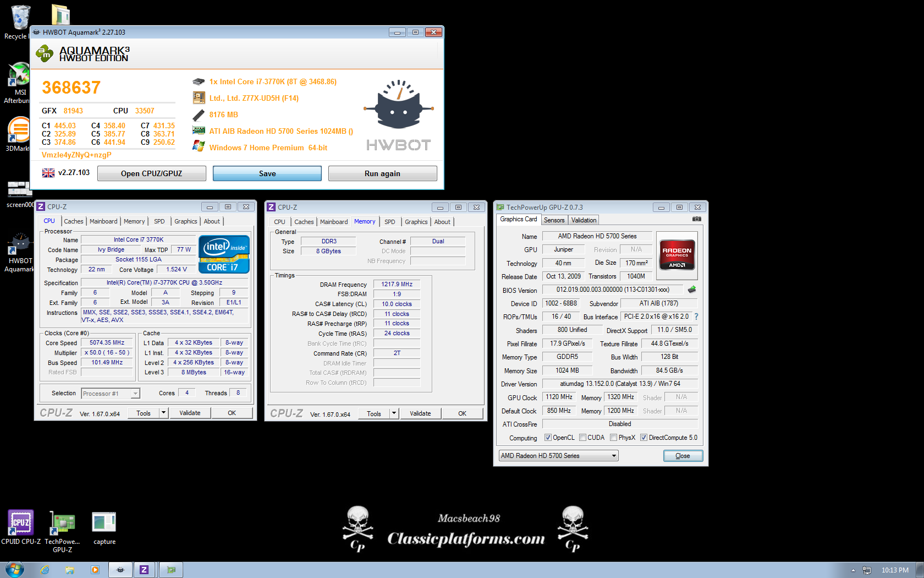Click the GPU-Z BIOS Version field
This screenshot has width=924, height=578.
613,290
